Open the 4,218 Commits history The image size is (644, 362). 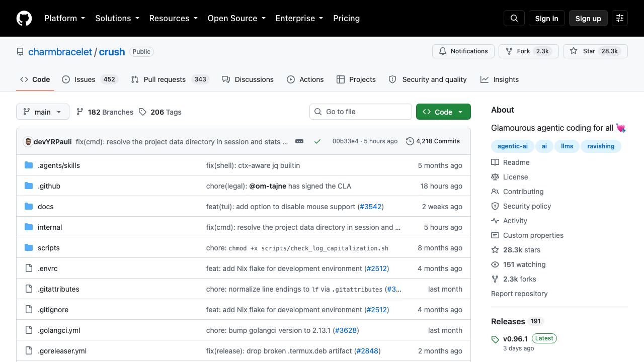click(433, 141)
